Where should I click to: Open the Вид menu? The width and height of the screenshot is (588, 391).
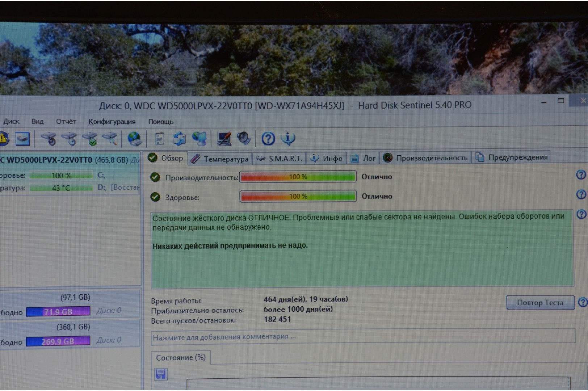click(x=37, y=121)
